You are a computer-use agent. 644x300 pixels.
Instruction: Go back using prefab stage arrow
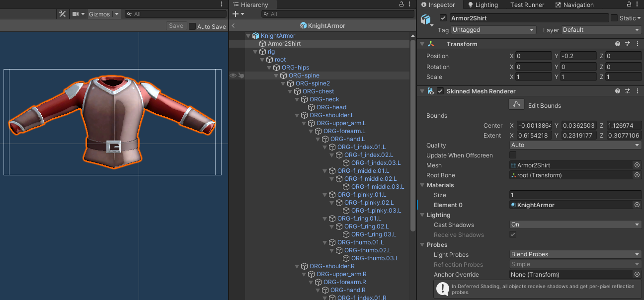(x=233, y=26)
